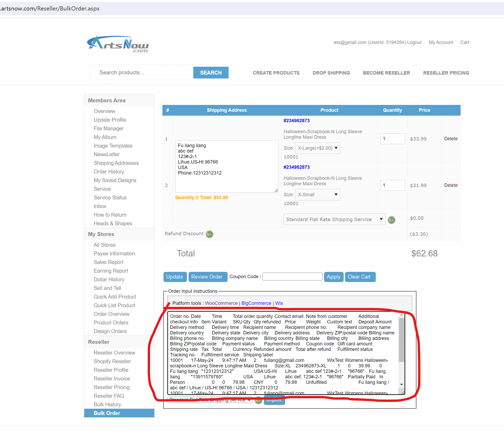This screenshot has width=504, height=438.
Task: Click the Apply coupon code button
Action: [333, 276]
